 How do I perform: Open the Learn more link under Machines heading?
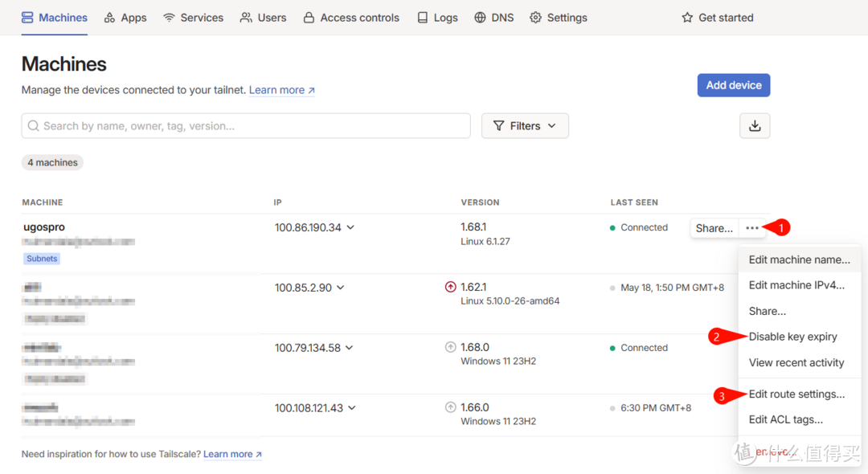276,90
